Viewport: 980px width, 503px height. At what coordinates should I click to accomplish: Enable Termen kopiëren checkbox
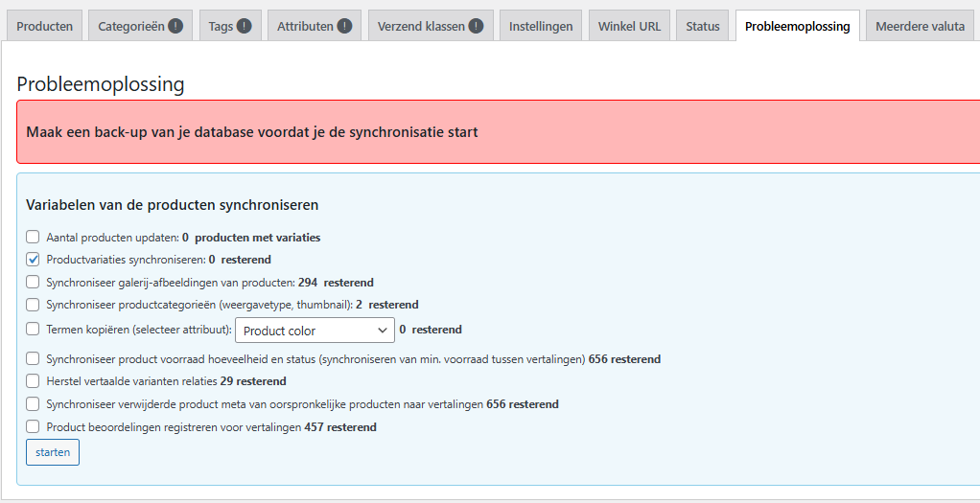point(33,329)
